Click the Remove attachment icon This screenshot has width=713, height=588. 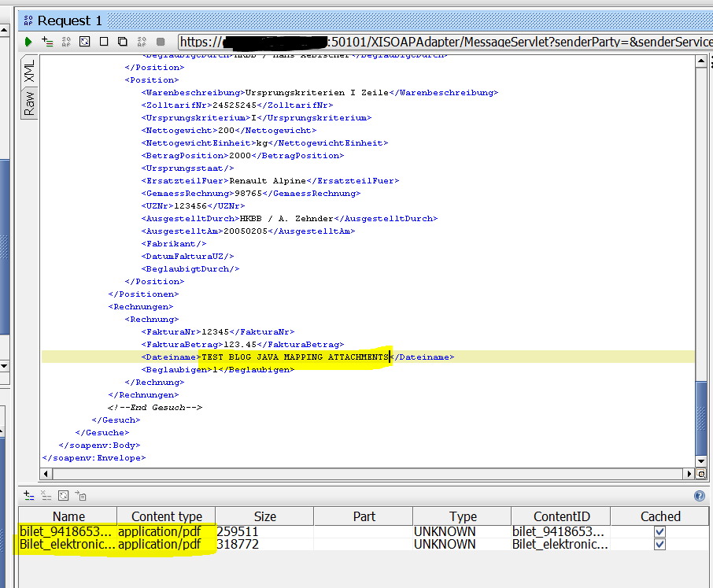pyautogui.click(x=46, y=495)
